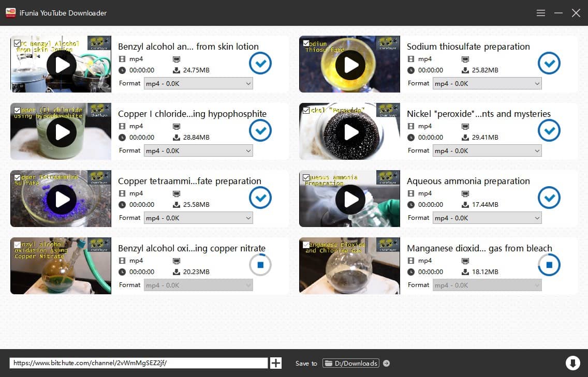Expand format dropdown for Benzyl alcohol skin lotion
Screen dimensions: 588x377
198,84
